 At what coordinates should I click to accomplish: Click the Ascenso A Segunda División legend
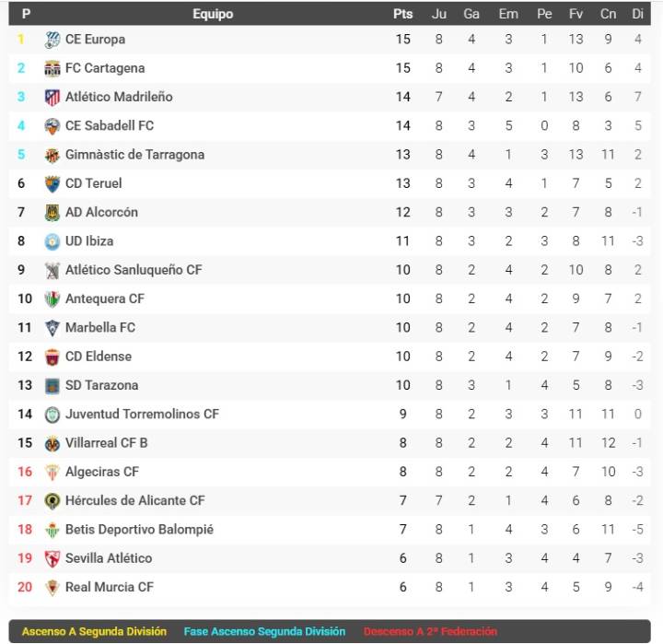click(x=95, y=632)
